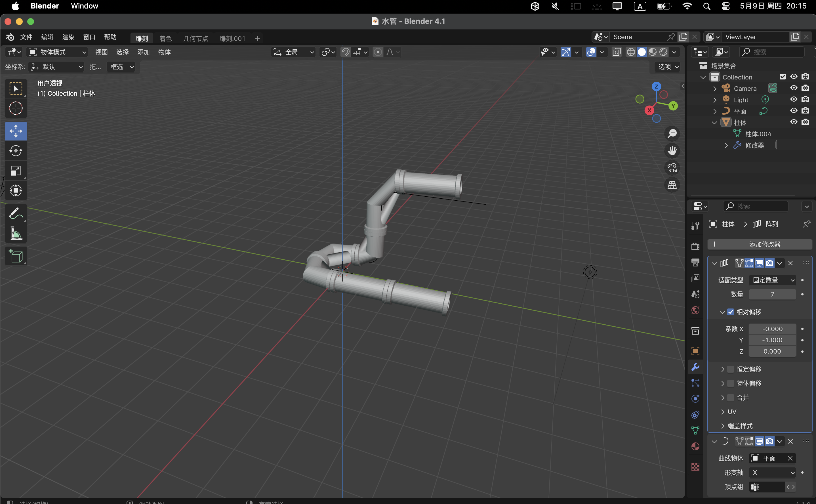
Task: Open the 形变轴 X dropdown
Action: pyautogui.click(x=772, y=473)
